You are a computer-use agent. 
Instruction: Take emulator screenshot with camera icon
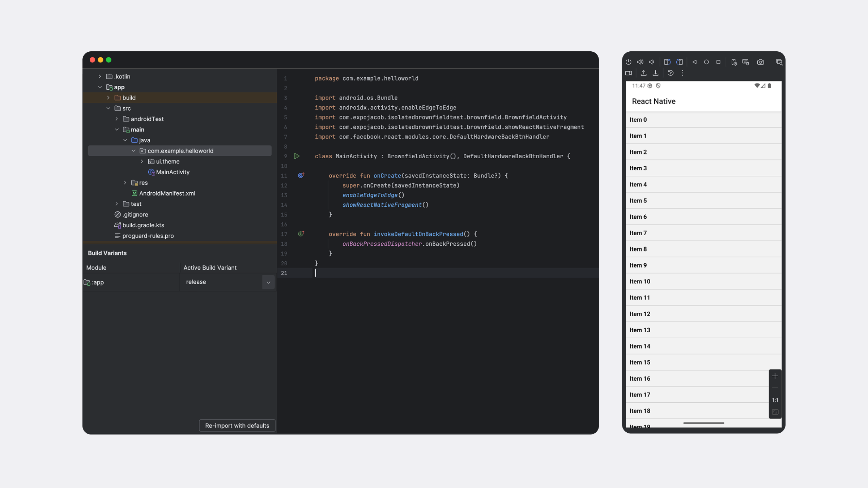click(x=761, y=62)
